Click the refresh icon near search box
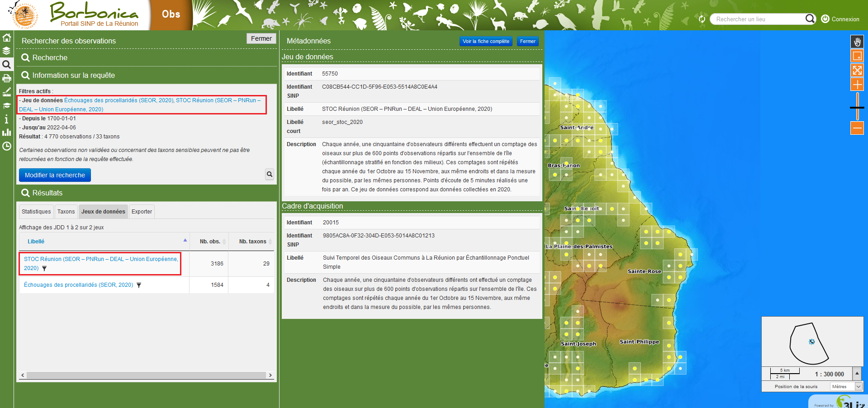 [x=702, y=19]
